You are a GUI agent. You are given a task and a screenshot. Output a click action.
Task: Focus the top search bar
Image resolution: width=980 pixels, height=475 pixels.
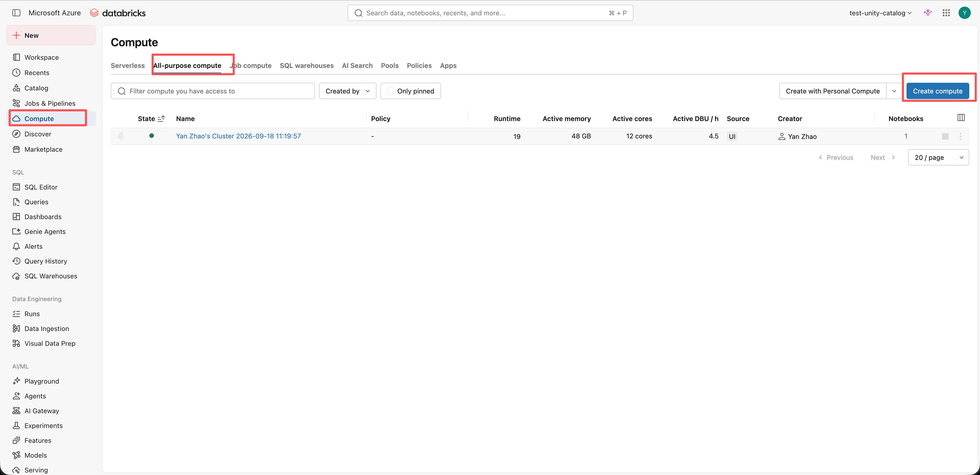point(490,13)
